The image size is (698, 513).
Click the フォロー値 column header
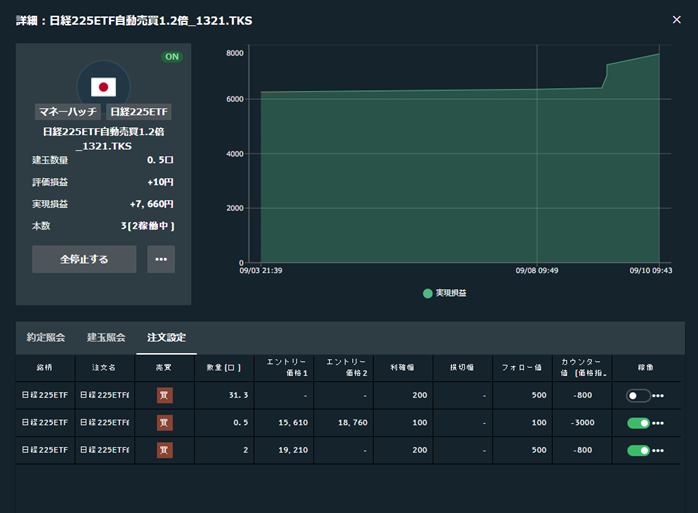point(522,367)
